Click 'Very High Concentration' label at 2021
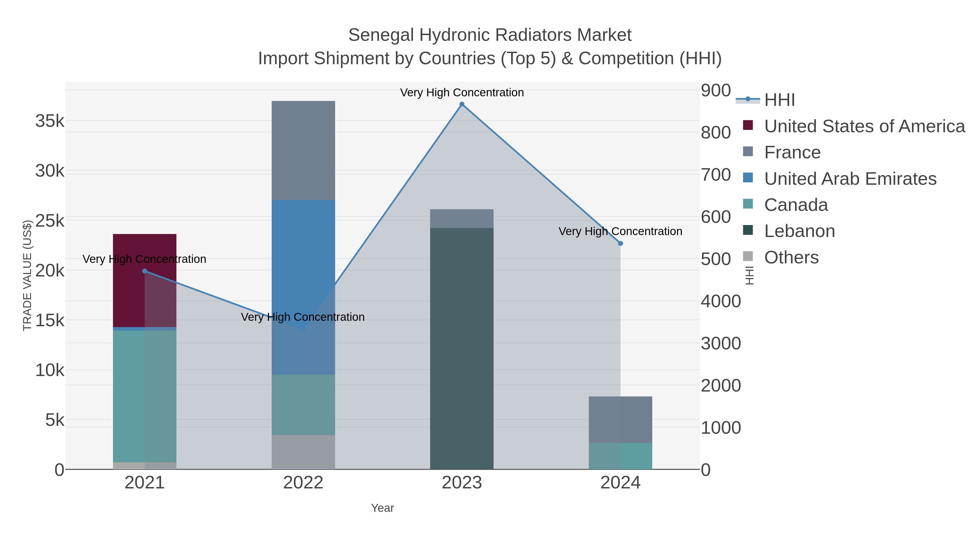Image resolution: width=980 pixels, height=551 pixels. coord(145,259)
